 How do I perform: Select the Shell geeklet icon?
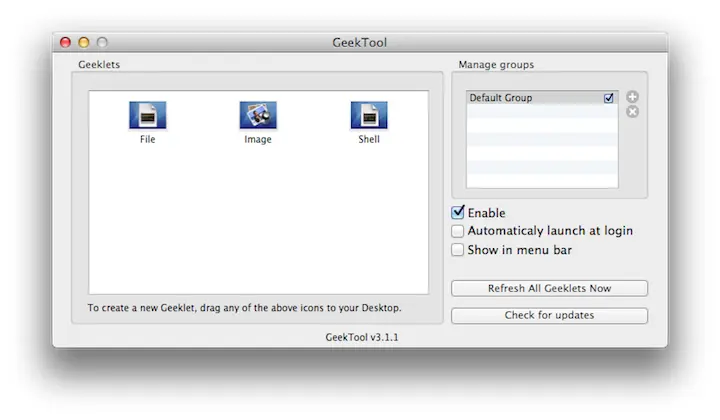coord(369,115)
